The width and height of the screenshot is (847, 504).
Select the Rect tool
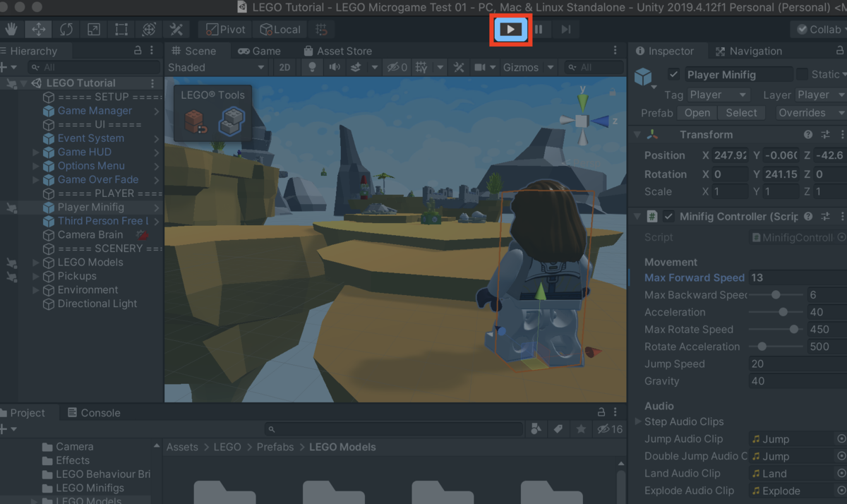point(121,30)
